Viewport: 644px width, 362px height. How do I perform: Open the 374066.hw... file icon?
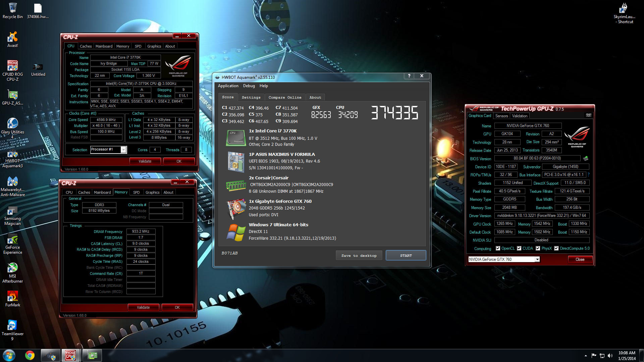pyautogui.click(x=38, y=11)
